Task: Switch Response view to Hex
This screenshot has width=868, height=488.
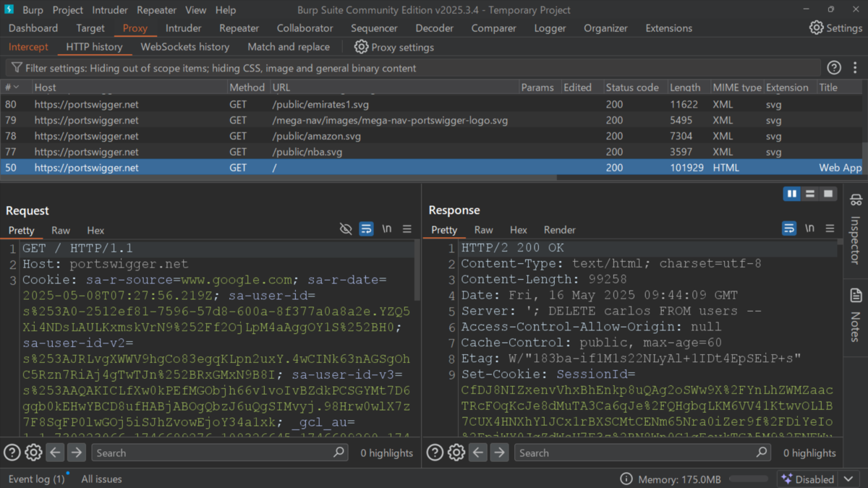Action: click(519, 230)
